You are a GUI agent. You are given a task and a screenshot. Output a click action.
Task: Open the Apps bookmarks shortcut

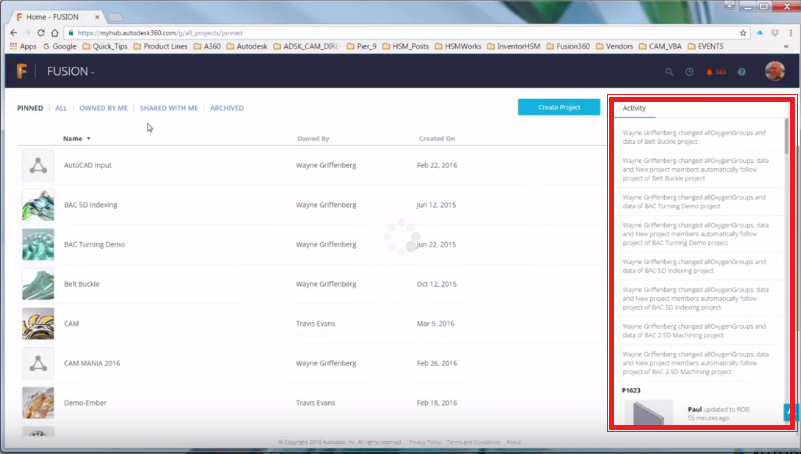[23, 46]
